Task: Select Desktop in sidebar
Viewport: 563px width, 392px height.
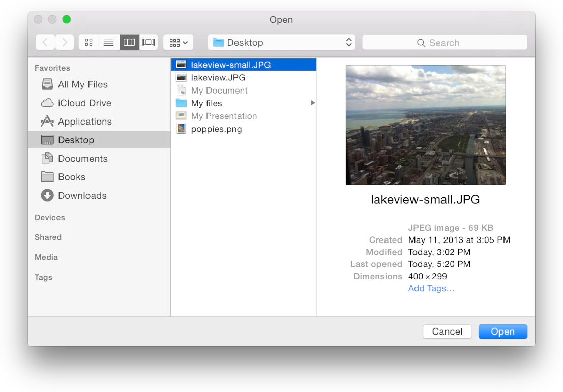Action: [x=99, y=140]
